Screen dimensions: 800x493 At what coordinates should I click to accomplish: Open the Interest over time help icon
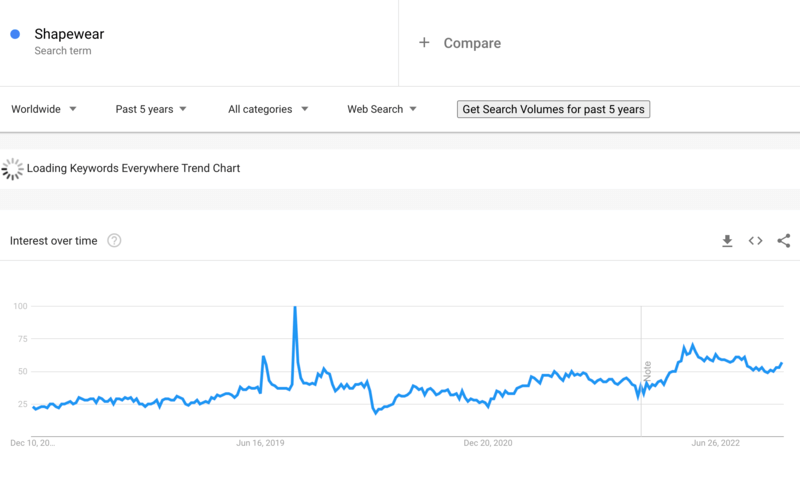click(x=114, y=241)
